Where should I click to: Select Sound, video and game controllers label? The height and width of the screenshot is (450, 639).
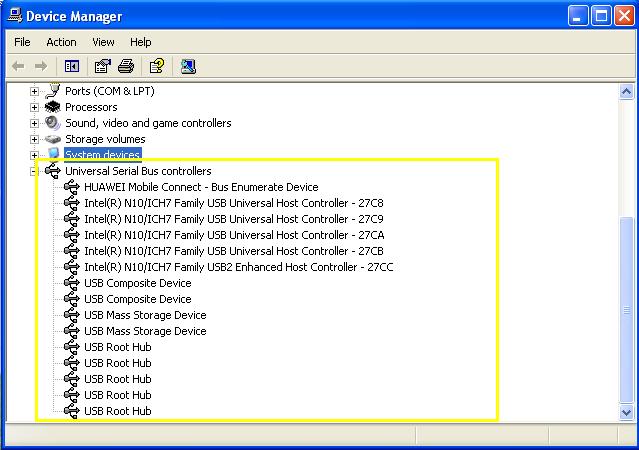pyautogui.click(x=148, y=123)
